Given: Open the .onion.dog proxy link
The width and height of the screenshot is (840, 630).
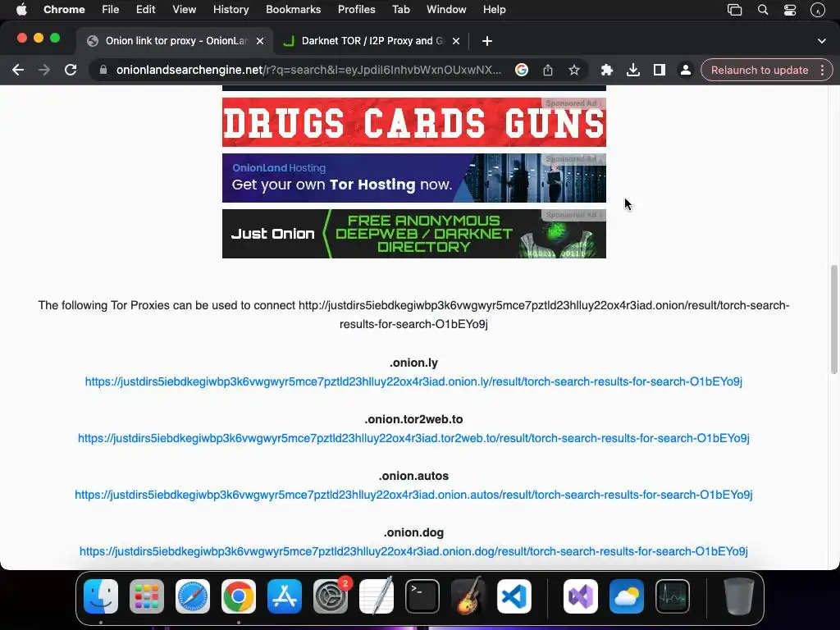Looking at the screenshot, I should tap(413, 551).
